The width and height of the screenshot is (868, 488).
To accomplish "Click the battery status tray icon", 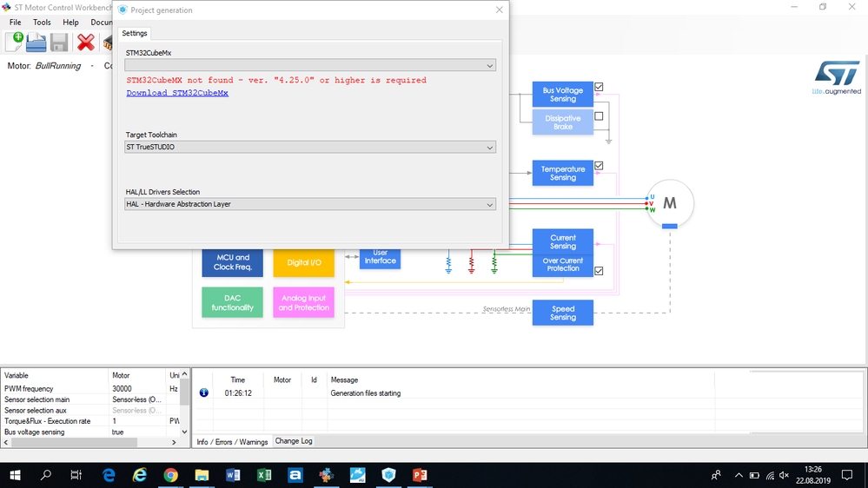I will coord(754,475).
